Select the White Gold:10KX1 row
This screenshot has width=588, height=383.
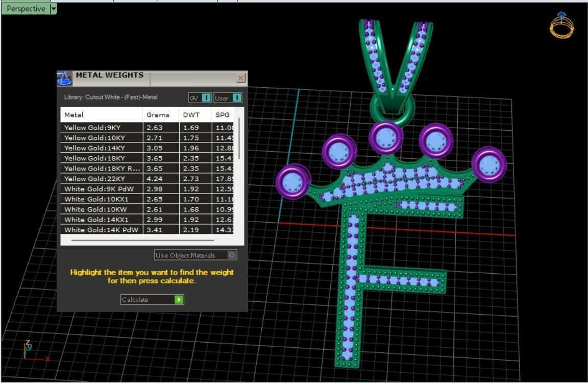(147, 199)
